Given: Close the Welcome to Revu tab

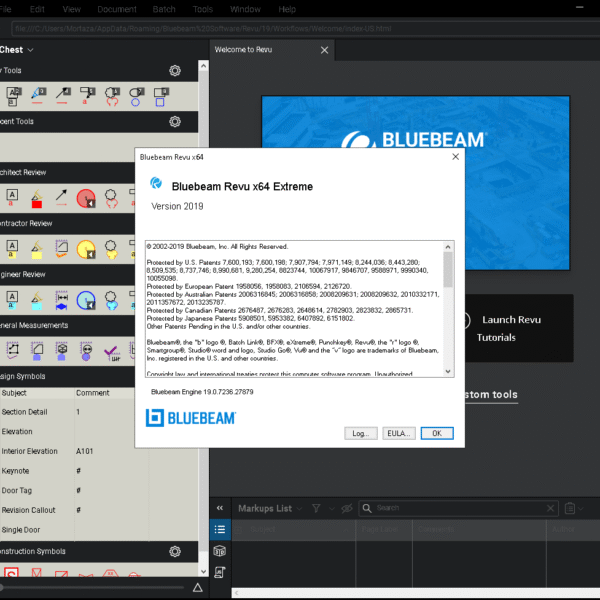Looking at the screenshot, I should coord(324,50).
